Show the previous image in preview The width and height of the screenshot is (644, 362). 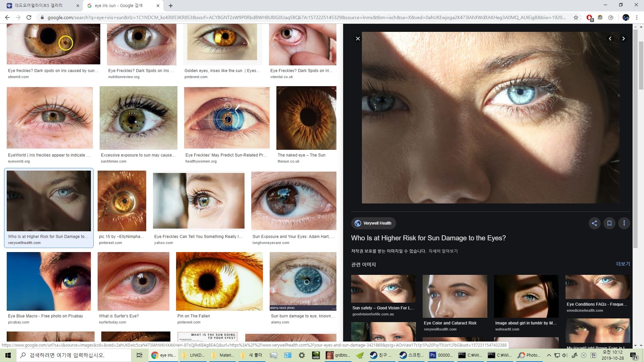pos(610,39)
